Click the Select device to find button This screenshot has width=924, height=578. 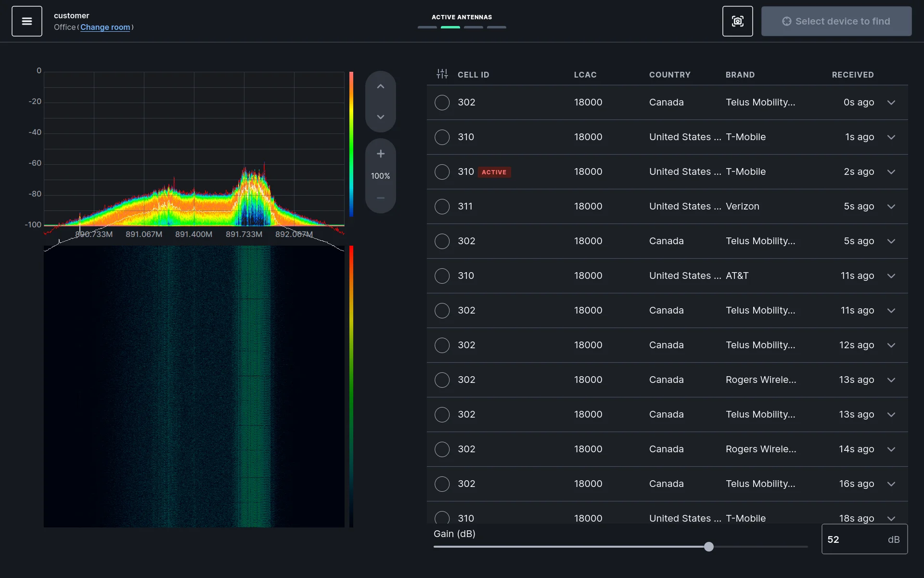836,21
